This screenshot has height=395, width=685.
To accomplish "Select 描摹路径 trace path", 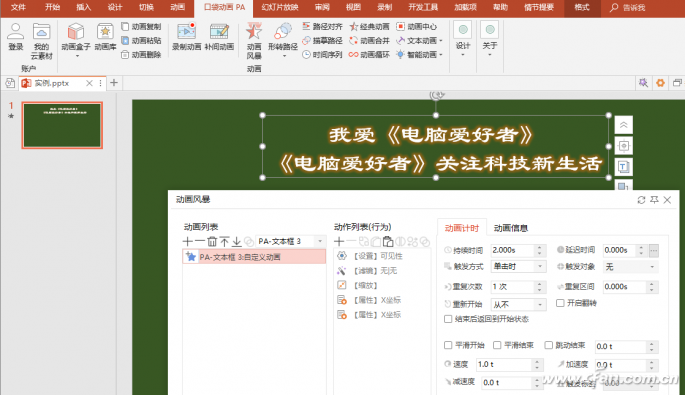I will point(322,41).
